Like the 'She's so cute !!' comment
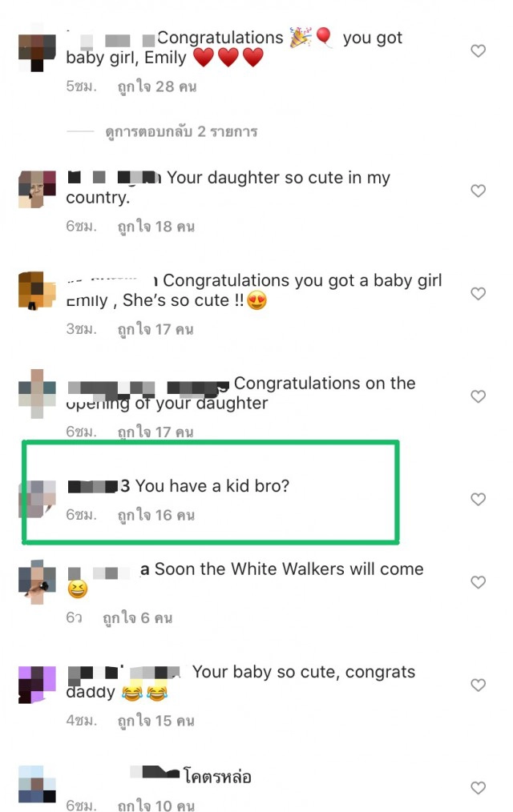This screenshot has height=812, width=513. tap(478, 294)
